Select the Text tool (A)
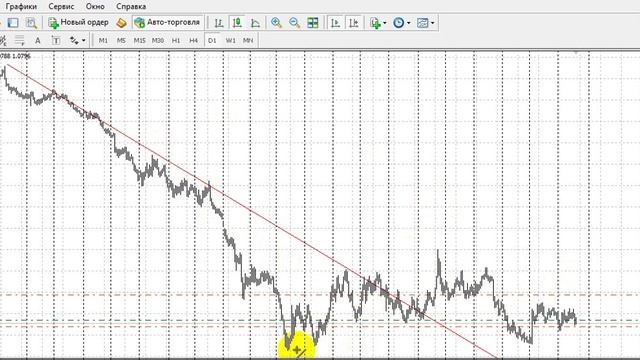This screenshot has width=640, height=360. pos(38,40)
